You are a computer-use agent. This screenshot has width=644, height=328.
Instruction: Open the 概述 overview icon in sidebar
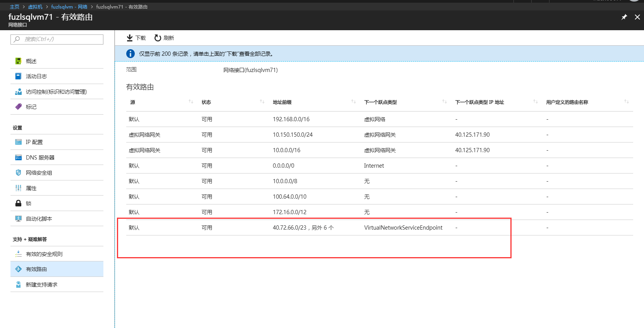tap(18, 61)
